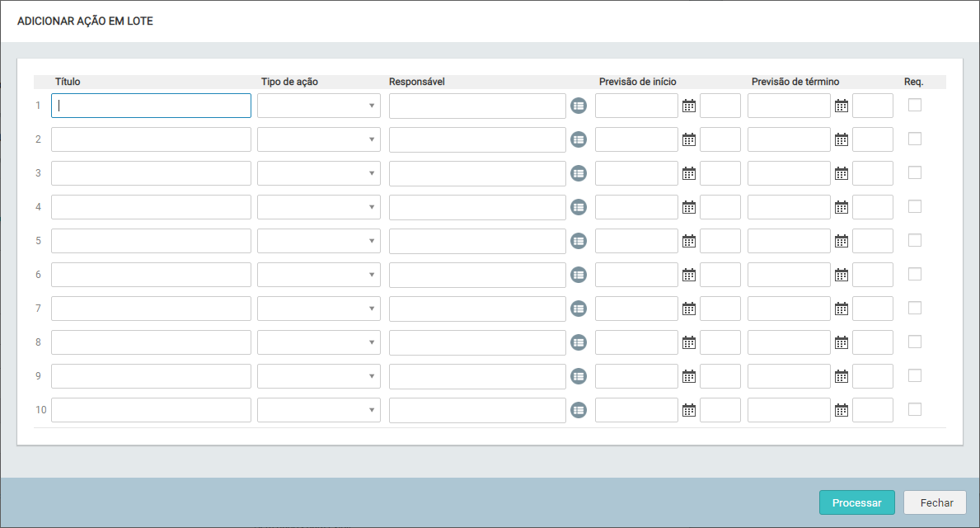Click the Título column header

point(68,82)
